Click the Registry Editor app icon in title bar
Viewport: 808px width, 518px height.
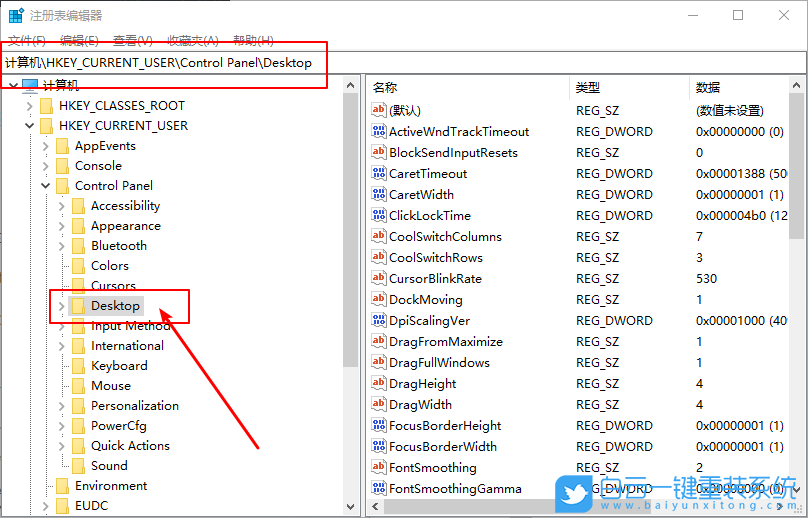(x=15, y=15)
